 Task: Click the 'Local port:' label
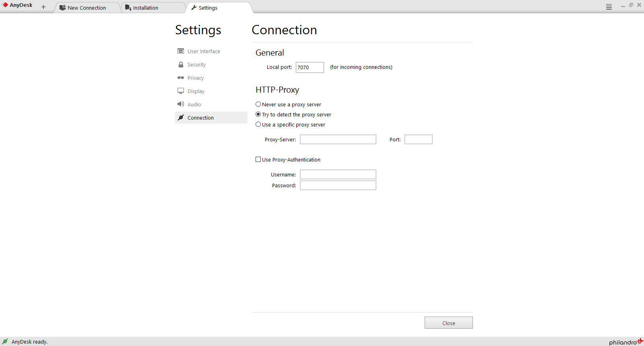coord(279,67)
